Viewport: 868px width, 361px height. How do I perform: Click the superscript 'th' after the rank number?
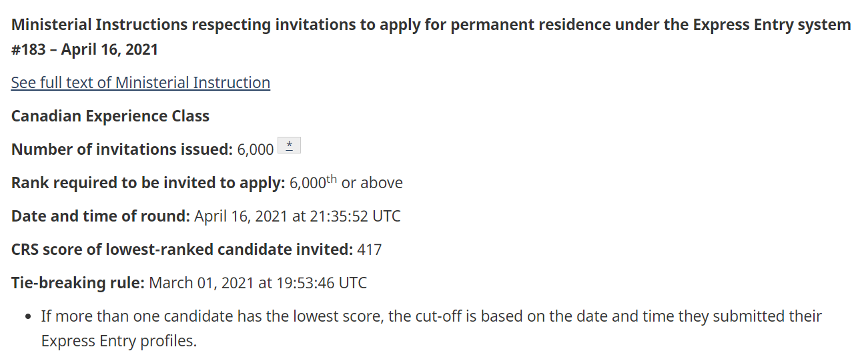(x=332, y=179)
